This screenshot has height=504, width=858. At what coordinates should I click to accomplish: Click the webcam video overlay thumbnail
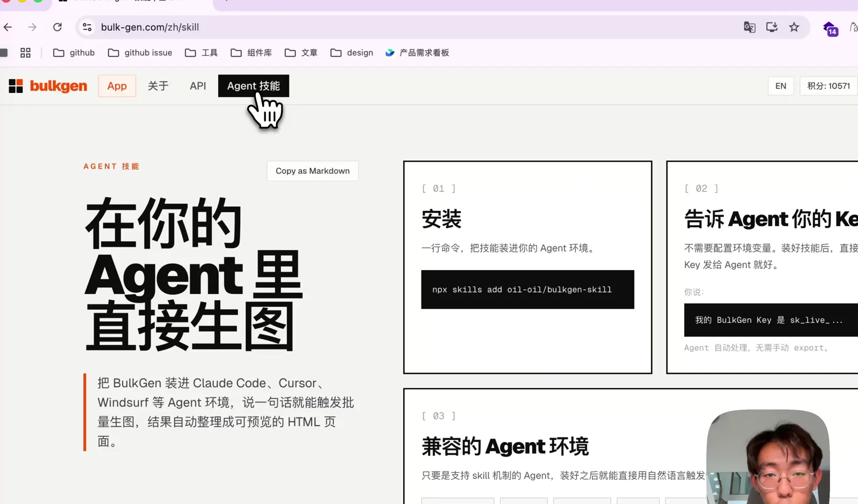[x=768, y=457]
